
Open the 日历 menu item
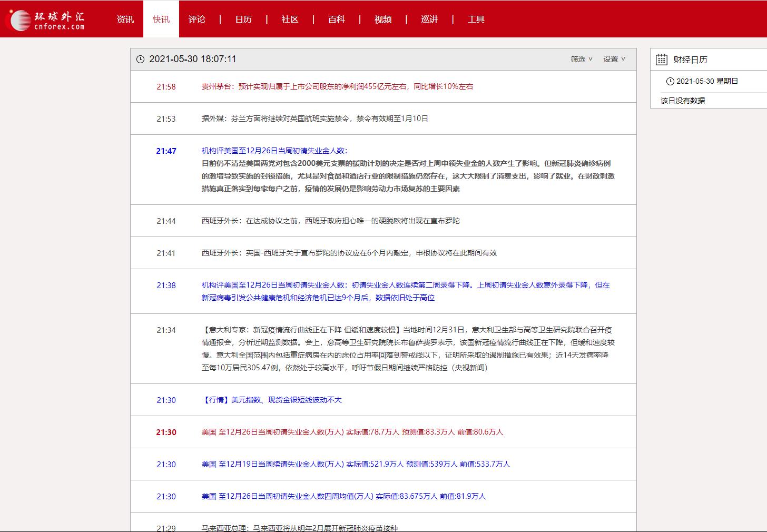tap(243, 19)
